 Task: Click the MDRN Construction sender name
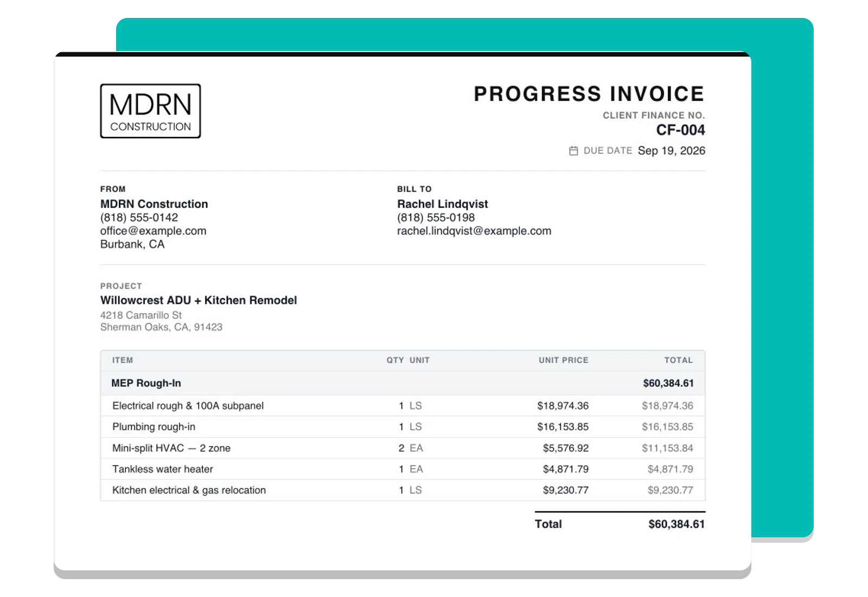(154, 204)
